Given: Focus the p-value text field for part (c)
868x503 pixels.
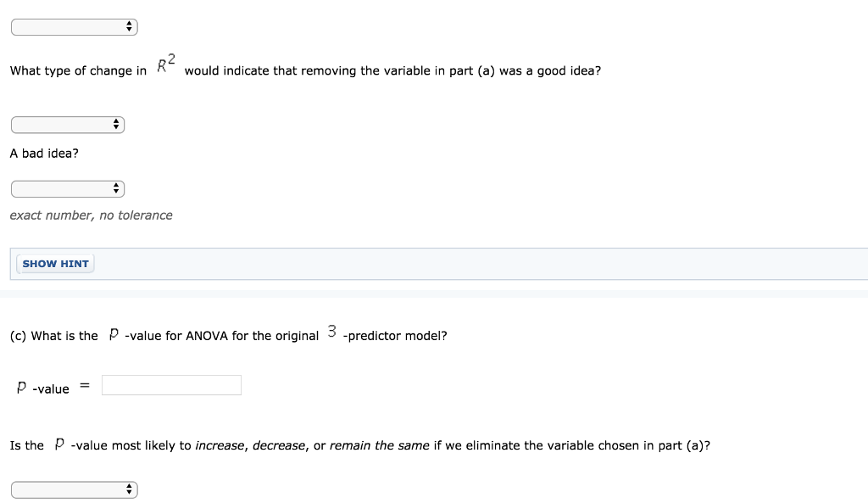Looking at the screenshot, I should click(170, 385).
